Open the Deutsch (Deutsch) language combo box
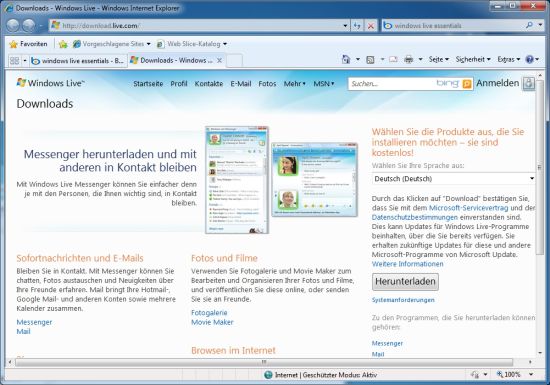The image size is (550, 385). (x=454, y=179)
